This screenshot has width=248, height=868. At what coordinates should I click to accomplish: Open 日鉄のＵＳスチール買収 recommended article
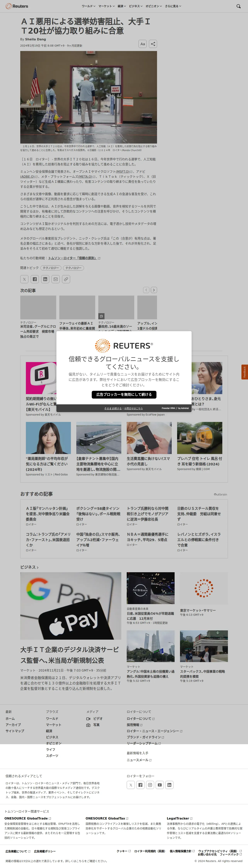coord(200,514)
